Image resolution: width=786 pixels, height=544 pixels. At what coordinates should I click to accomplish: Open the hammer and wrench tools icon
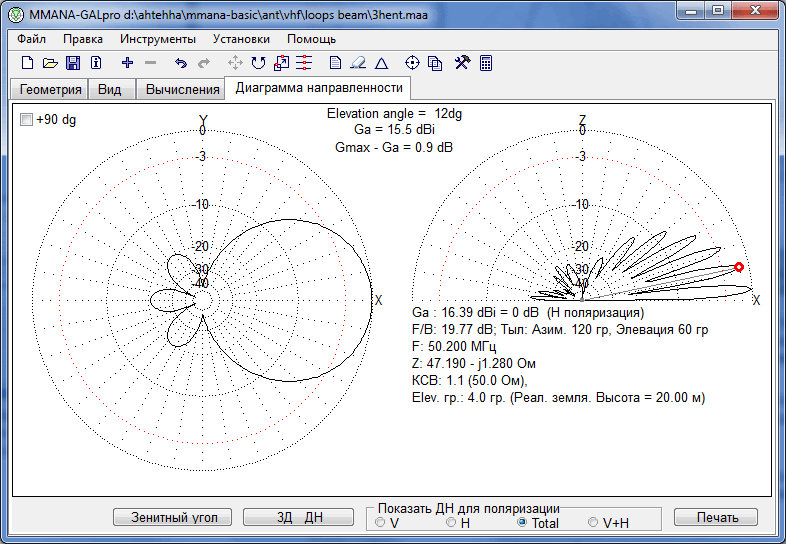point(462,62)
